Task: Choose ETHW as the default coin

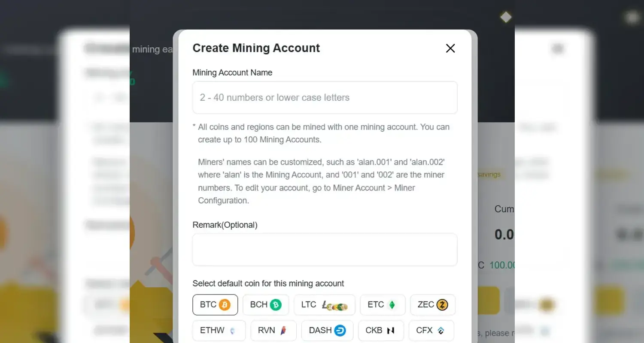Action: (219, 330)
